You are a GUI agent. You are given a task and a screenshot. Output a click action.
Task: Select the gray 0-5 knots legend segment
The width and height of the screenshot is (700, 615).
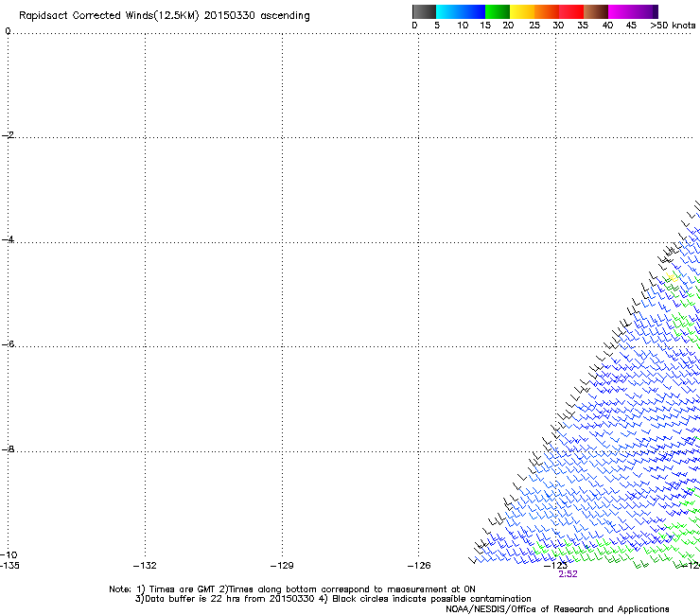(424, 11)
